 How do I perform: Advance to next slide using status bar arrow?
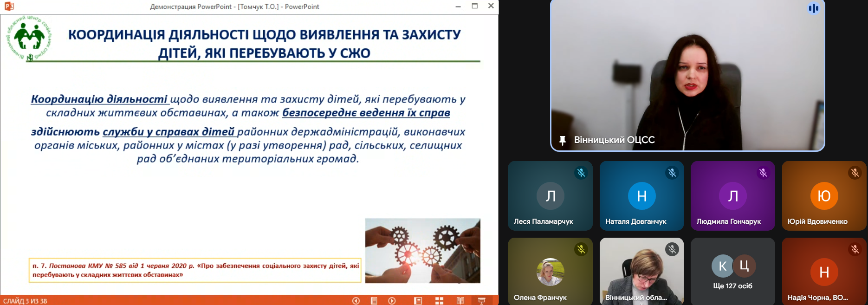(x=392, y=301)
